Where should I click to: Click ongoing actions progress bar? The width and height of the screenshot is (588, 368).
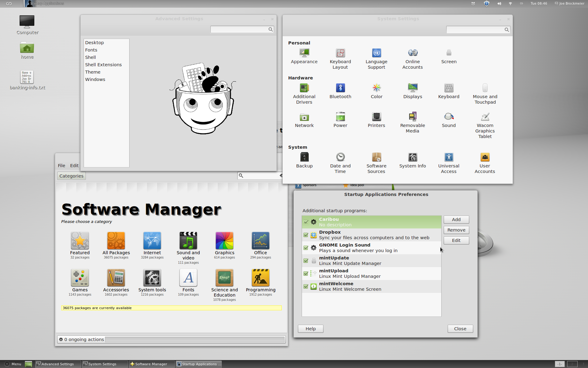tap(195, 339)
